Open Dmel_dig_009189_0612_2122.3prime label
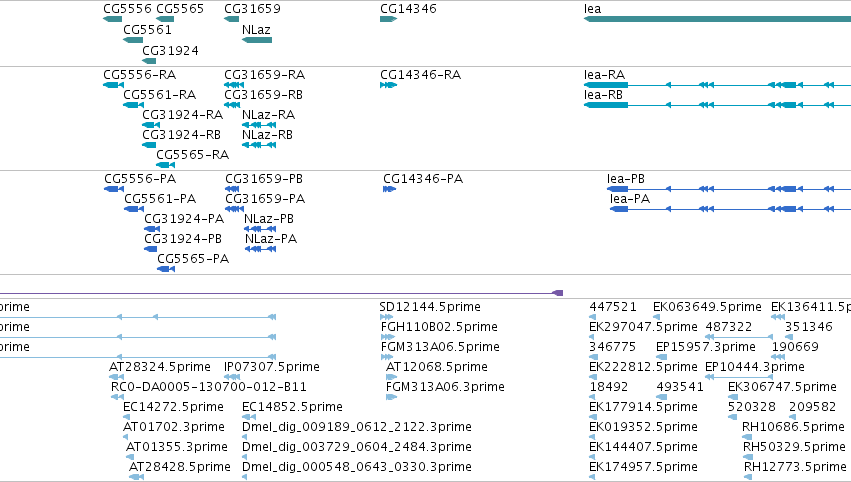The height and width of the screenshot is (482, 851). click(x=357, y=427)
